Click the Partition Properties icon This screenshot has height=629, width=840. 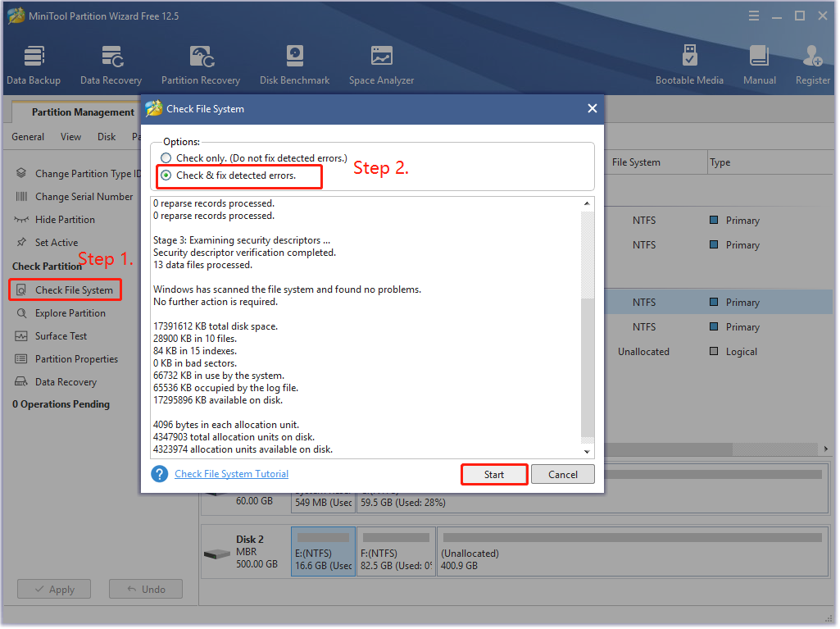20,358
